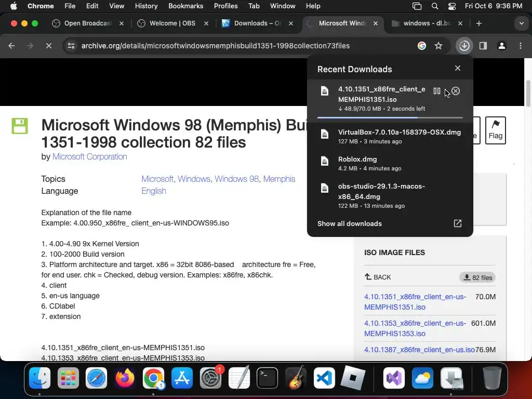Click the download progress bar
This screenshot has height=399, width=532.
point(390,117)
